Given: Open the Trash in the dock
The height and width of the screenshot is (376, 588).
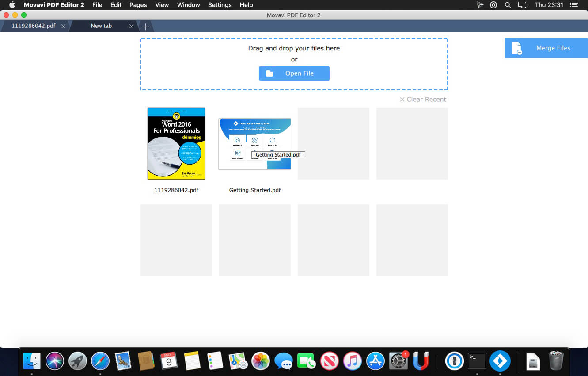Looking at the screenshot, I should coord(556,361).
